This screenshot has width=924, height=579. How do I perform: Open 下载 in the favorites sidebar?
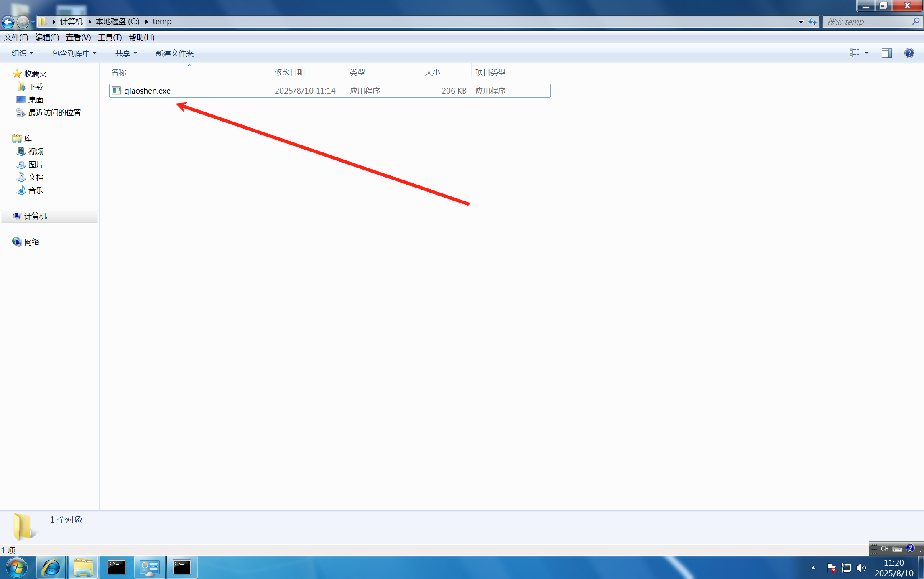point(36,86)
